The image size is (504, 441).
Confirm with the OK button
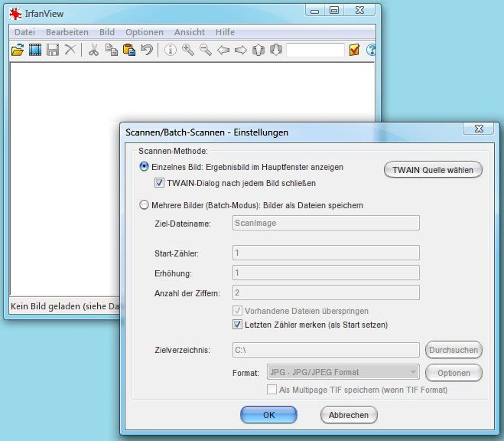point(268,415)
